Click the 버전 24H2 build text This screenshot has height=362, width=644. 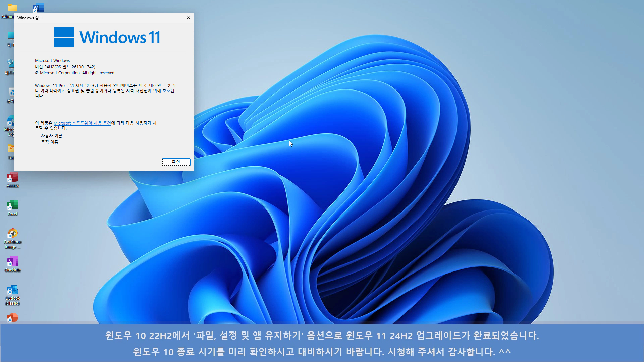[65, 67]
